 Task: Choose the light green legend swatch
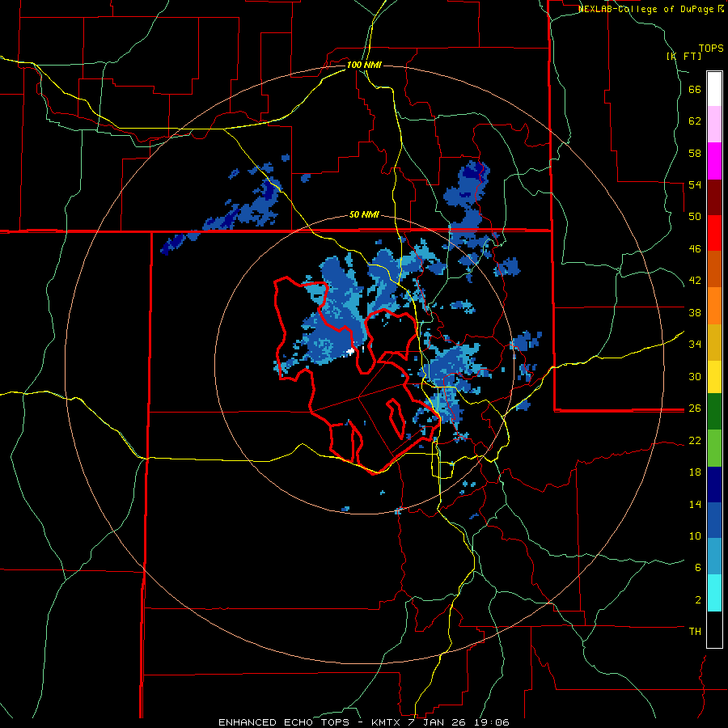click(714, 448)
